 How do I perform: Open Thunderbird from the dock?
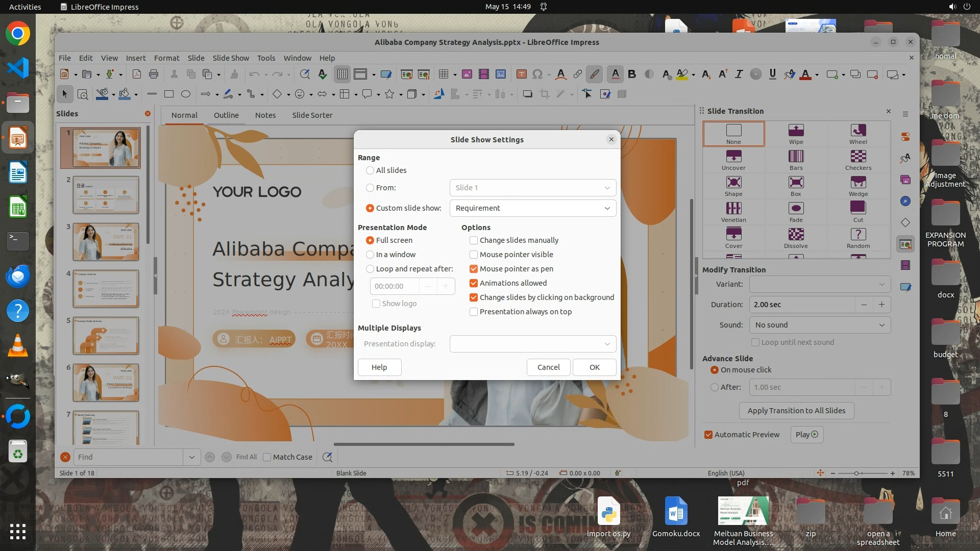18,276
